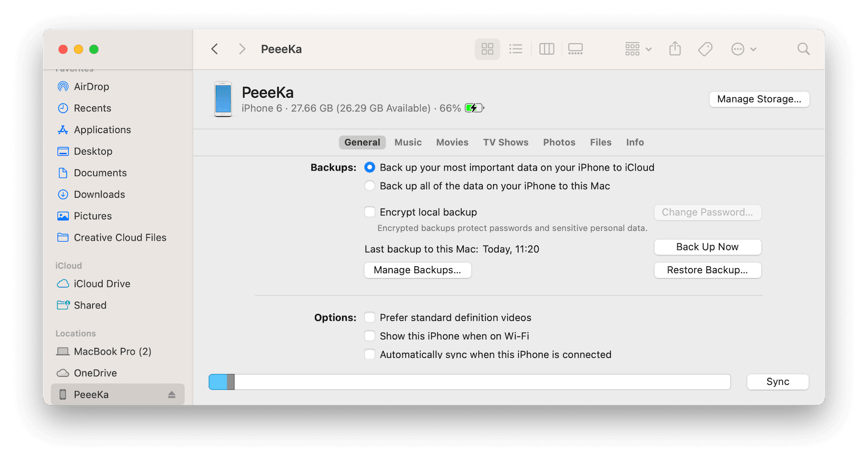The width and height of the screenshot is (868, 462).
Task: Check Prefer standard definition videos
Action: (370, 318)
